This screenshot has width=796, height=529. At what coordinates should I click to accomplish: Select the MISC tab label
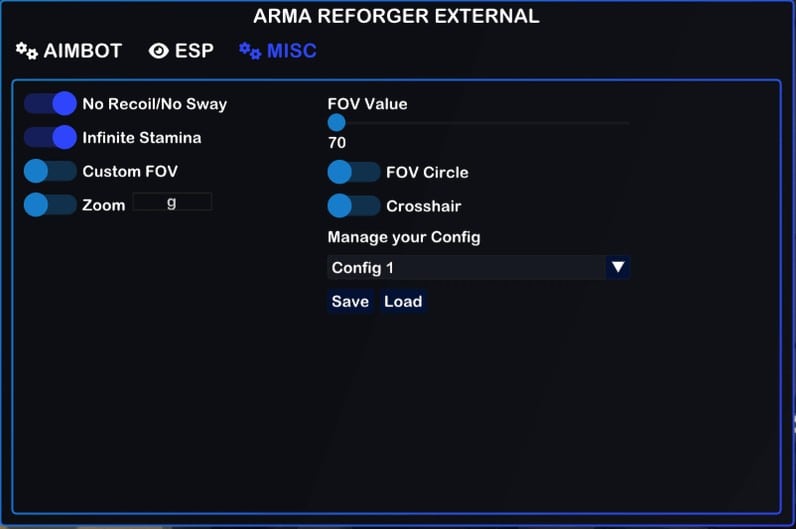[x=291, y=51]
